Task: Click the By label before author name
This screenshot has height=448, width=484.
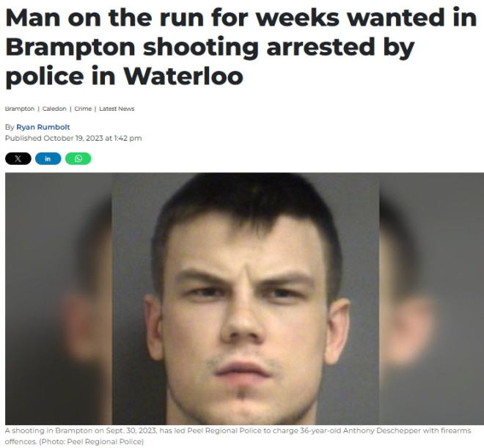Action: pyautogui.click(x=10, y=127)
